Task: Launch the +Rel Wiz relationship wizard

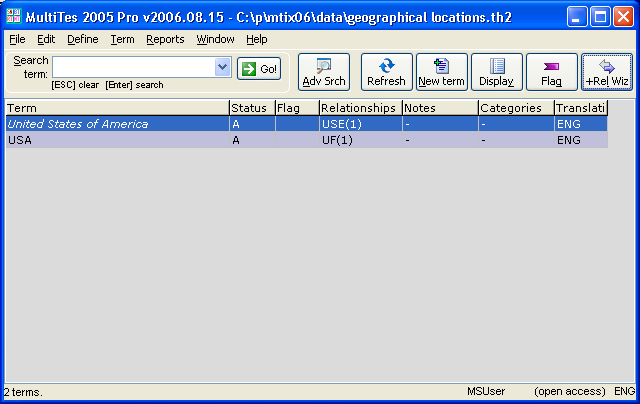Action: point(607,72)
